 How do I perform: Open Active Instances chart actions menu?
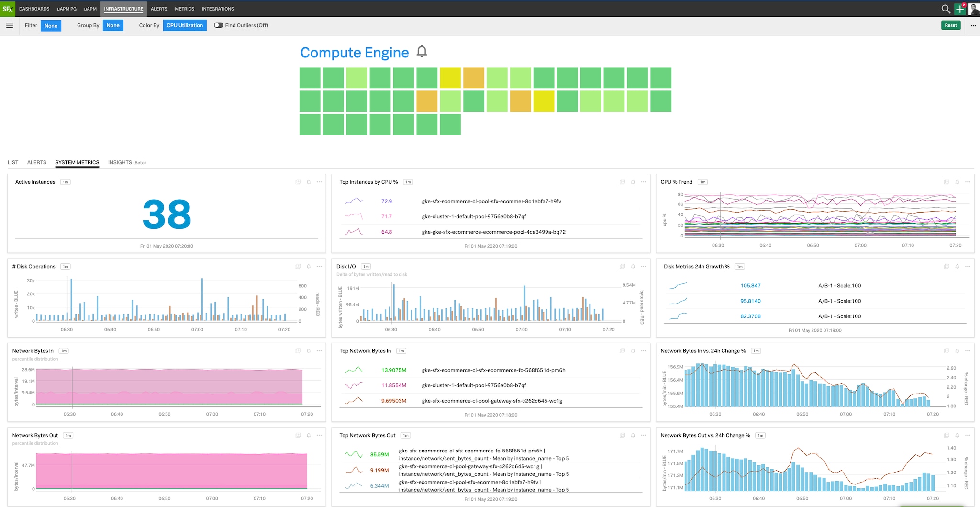tap(319, 182)
